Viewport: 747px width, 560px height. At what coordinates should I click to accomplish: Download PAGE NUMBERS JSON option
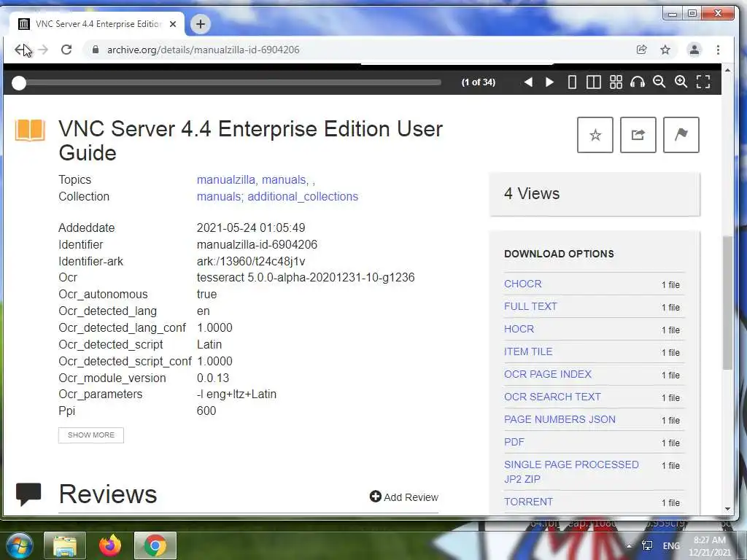click(560, 419)
